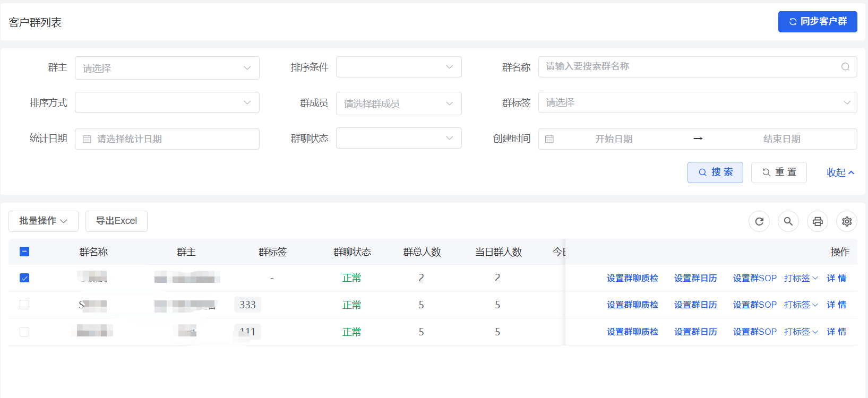Open 详情 of 111 row
Image resolution: width=868 pixels, height=398 pixels.
coord(836,332)
